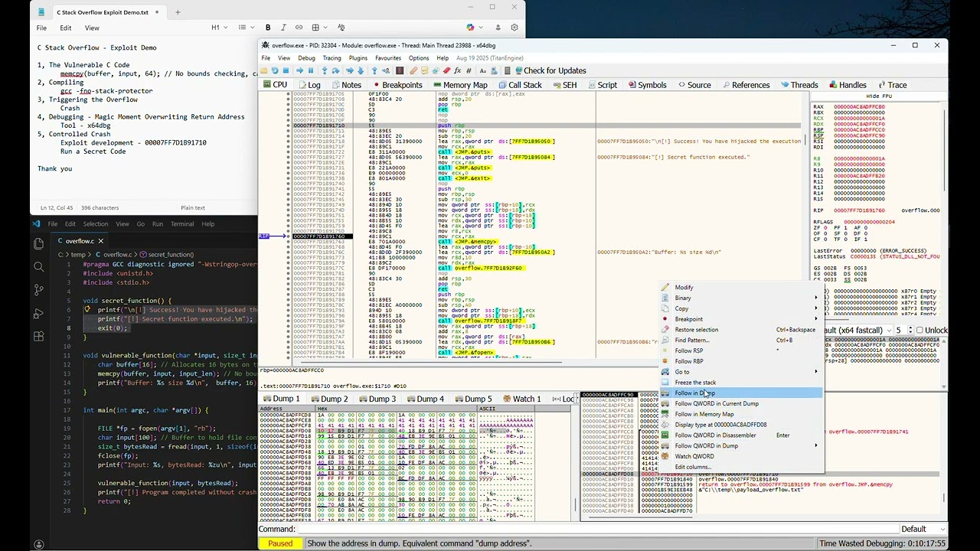Close the overflow.c editor tab
Image resolution: width=980 pixels, height=551 pixels.
click(x=100, y=241)
